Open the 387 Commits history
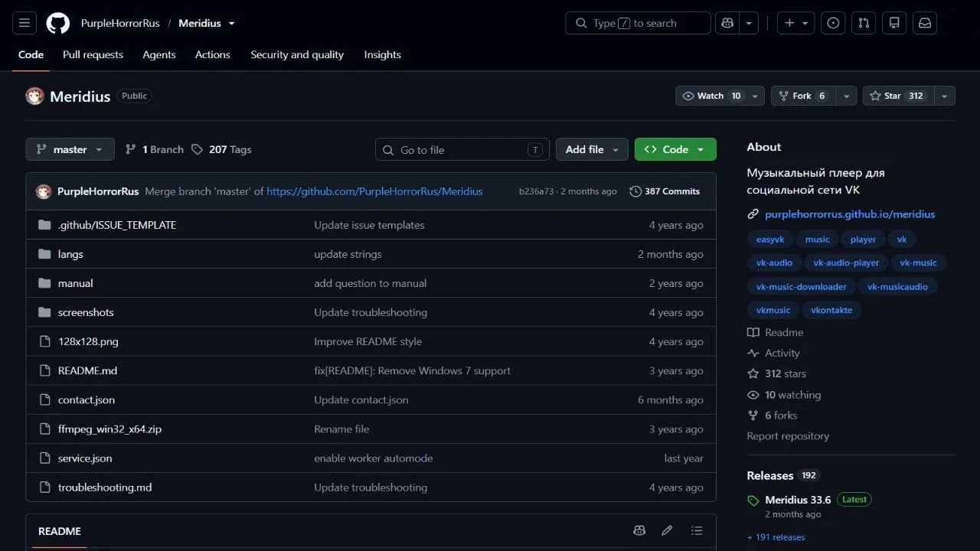Image resolution: width=980 pixels, height=551 pixels. click(665, 191)
